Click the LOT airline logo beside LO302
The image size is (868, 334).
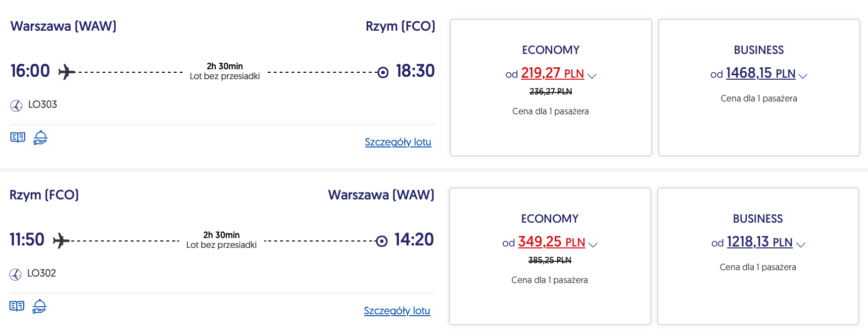pyautogui.click(x=15, y=274)
